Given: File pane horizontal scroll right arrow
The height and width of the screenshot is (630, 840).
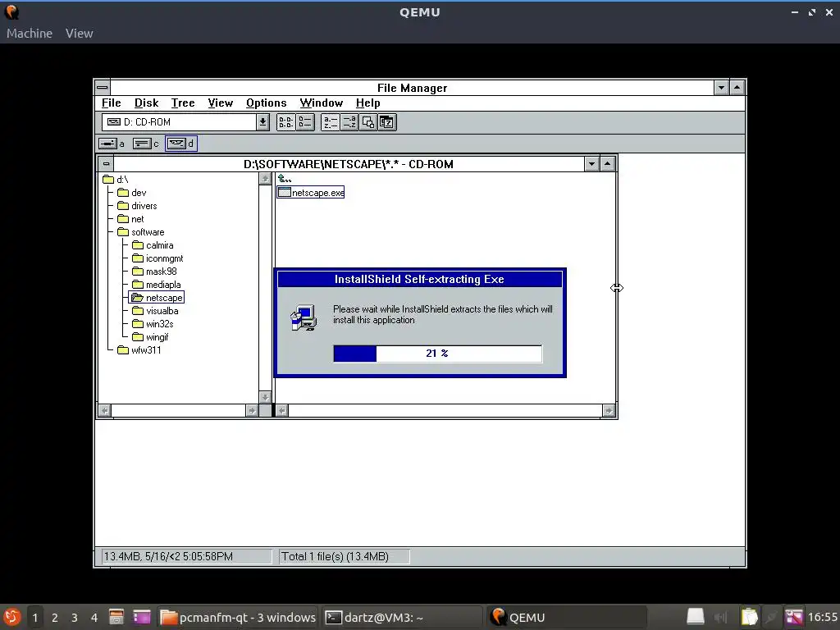Looking at the screenshot, I should pos(609,411).
